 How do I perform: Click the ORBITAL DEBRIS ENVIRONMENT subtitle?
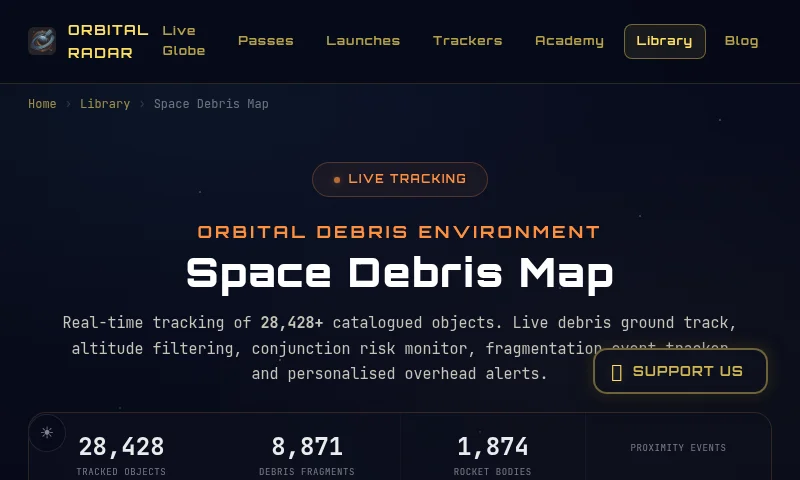pos(399,232)
